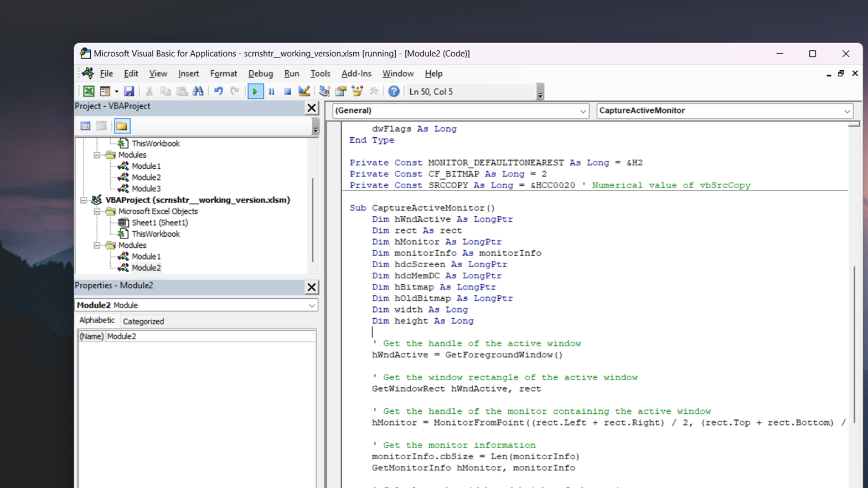Select Module1 under scrnshtr project
868x488 pixels.
146,257
